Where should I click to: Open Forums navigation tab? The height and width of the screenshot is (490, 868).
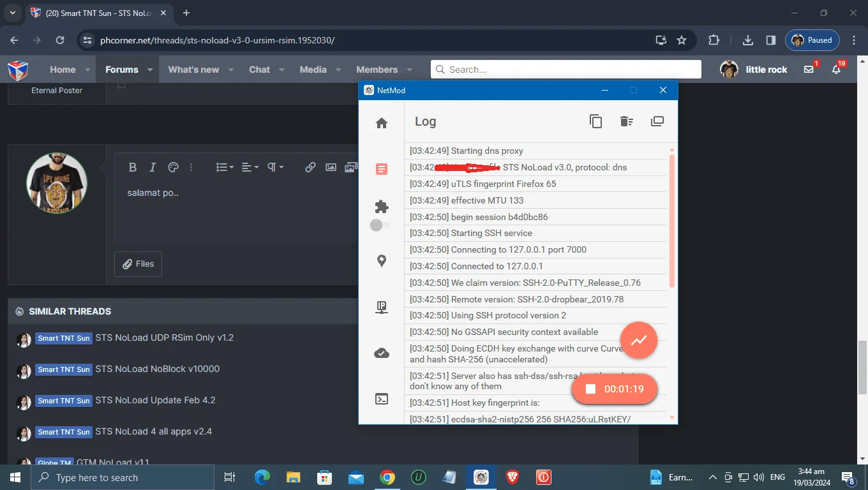pos(122,70)
